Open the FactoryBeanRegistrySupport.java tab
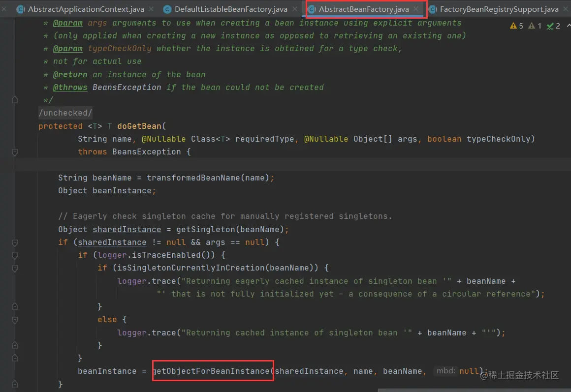The image size is (571, 392). pos(499,9)
